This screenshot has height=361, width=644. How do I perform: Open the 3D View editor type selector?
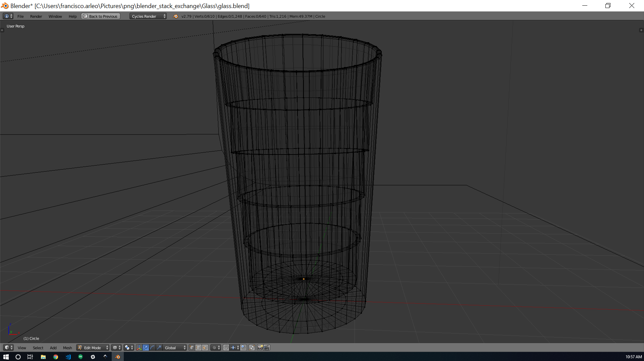(x=8, y=348)
